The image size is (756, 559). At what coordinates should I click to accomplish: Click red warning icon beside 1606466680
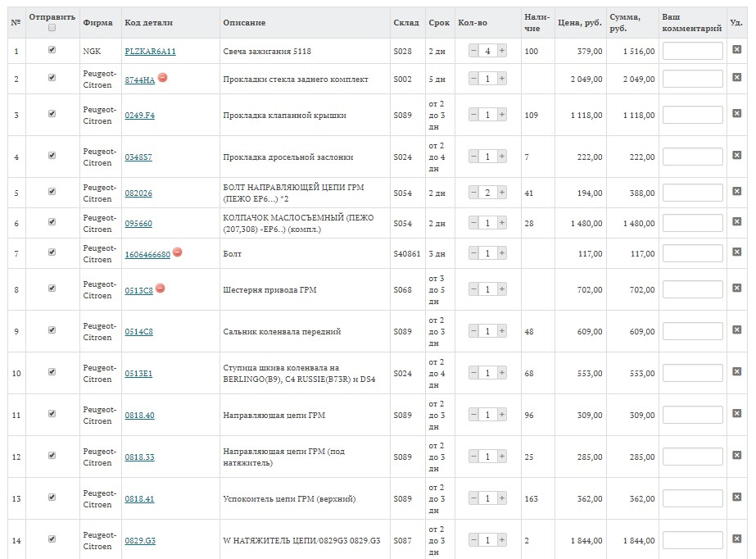178,252
